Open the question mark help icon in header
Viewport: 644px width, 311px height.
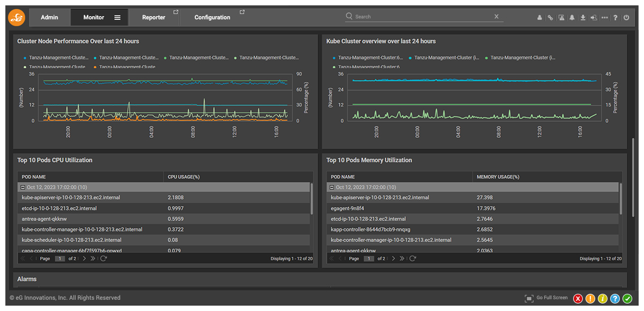click(x=616, y=17)
